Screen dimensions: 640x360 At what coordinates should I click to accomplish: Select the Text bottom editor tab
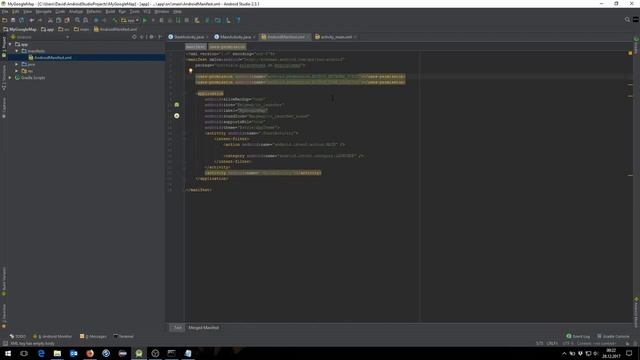(178, 328)
